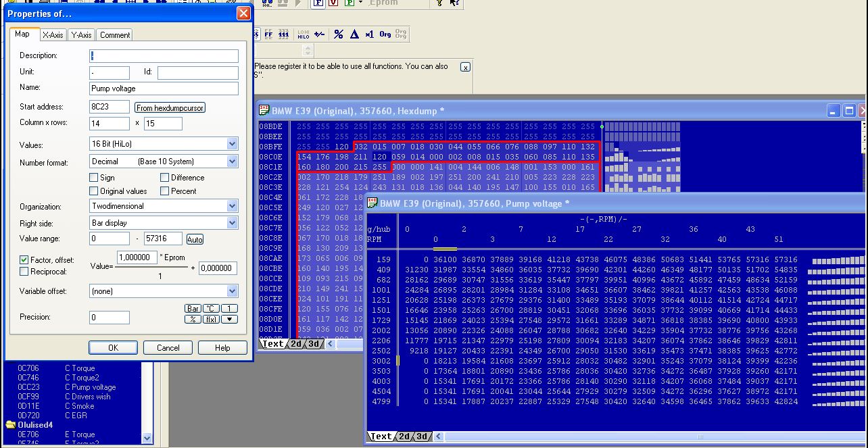Enable the Reciprocal checkbox
868x448 pixels.
pyautogui.click(x=24, y=271)
